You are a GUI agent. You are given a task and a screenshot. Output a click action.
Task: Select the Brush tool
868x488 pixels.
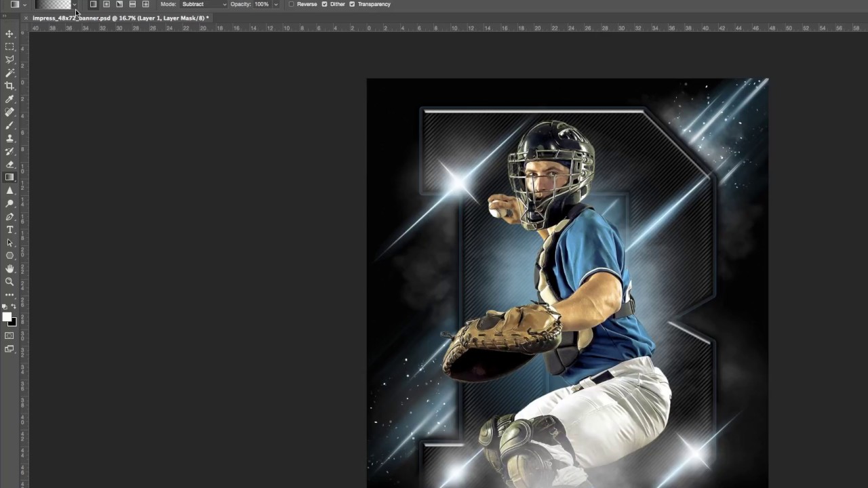click(9, 125)
